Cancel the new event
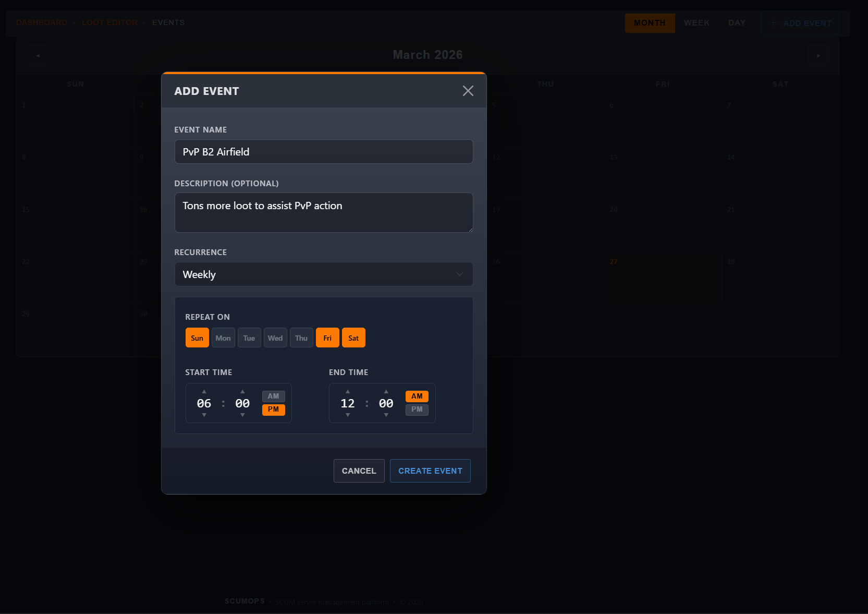The width and height of the screenshot is (868, 614). tap(359, 471)
